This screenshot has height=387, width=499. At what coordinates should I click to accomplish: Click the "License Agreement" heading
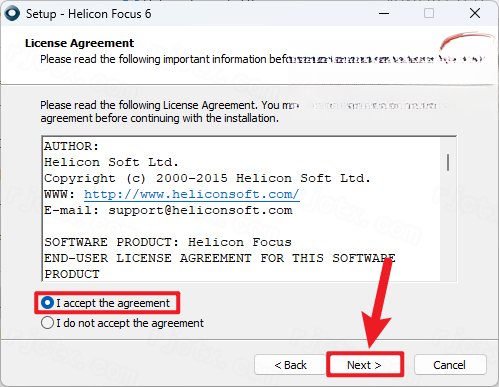[79, 43]
